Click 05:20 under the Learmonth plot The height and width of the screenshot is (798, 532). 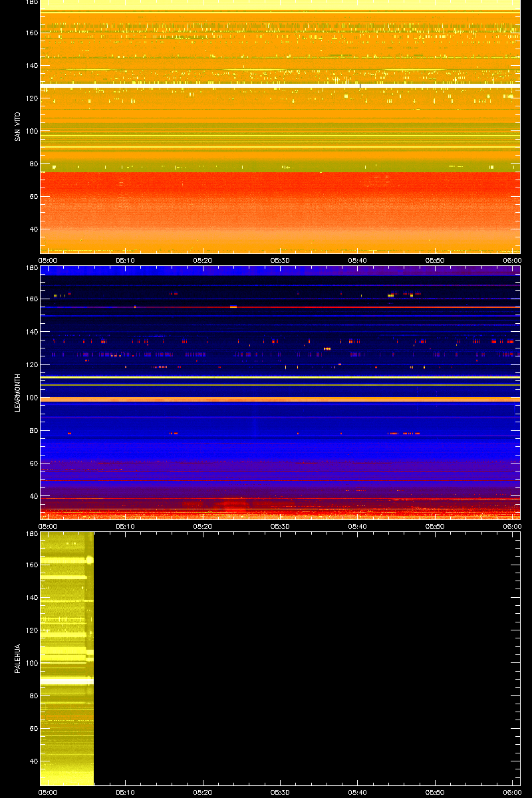coord(203,526)
